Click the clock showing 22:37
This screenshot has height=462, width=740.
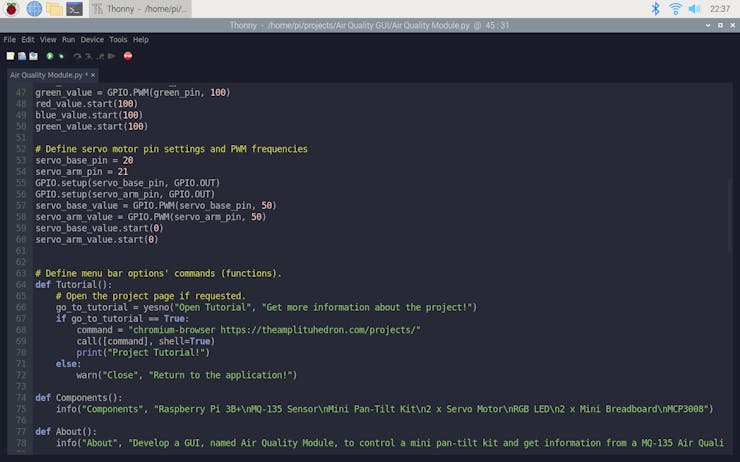point(720,8)
